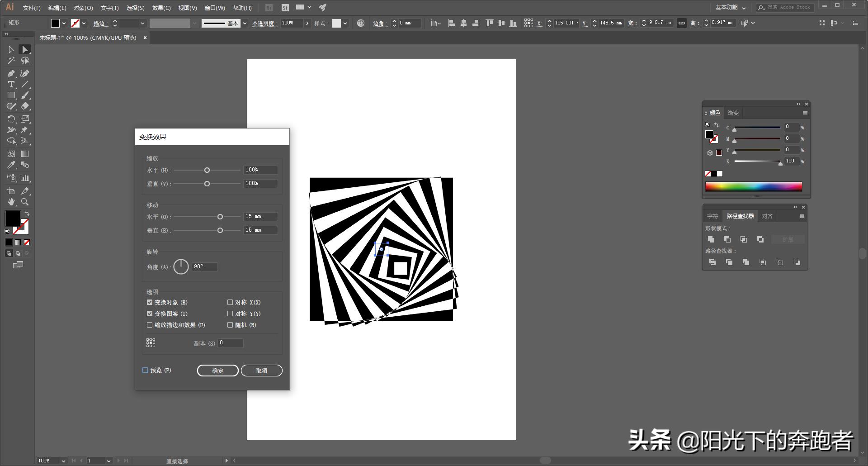Uncheck the 变换对象 option
Viewport: 868px width, 466px height.
(150, 302)
